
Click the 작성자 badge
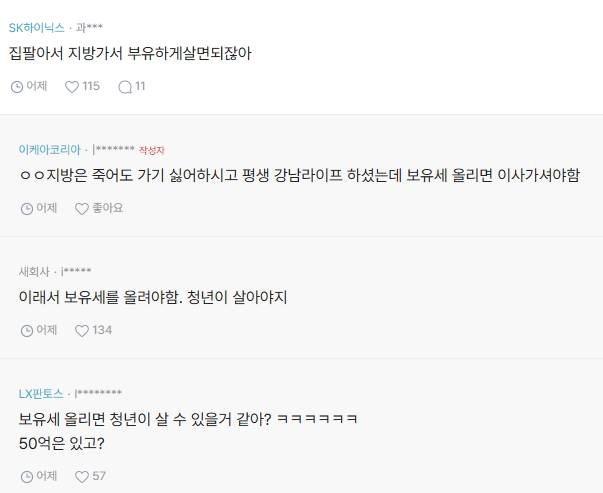pos(152,150)
